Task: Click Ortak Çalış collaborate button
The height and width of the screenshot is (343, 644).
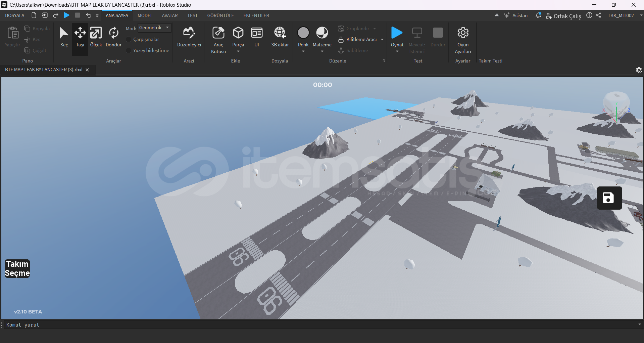Action: [x=563, y=16]
